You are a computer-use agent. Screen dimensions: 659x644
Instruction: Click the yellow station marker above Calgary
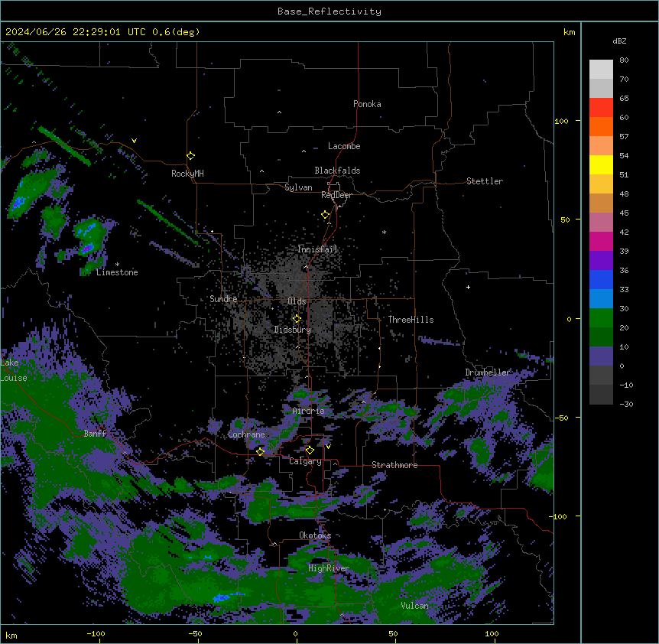click(x=310, y=450)
